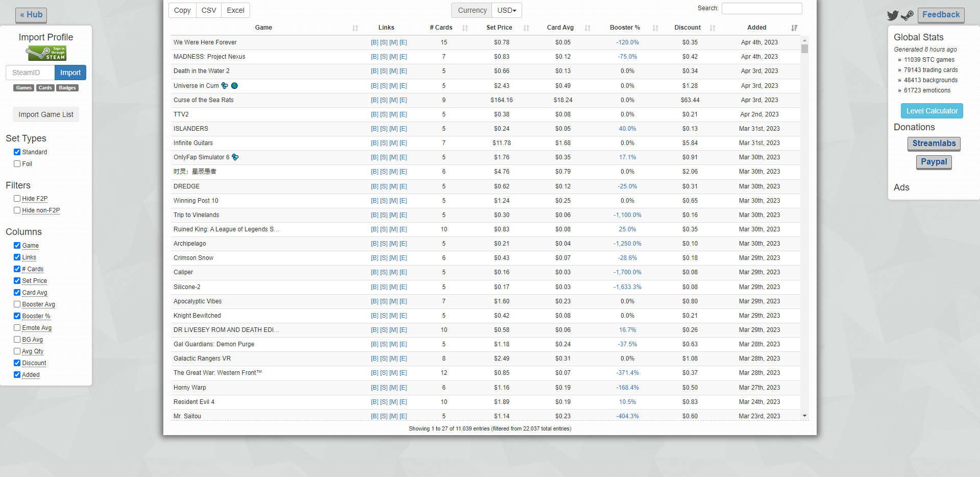Image resolution: width=980 pixels, height=477 pixels.
Task: Open the [E] link for ISLANDERS
Action: click(x=403, y=129)
